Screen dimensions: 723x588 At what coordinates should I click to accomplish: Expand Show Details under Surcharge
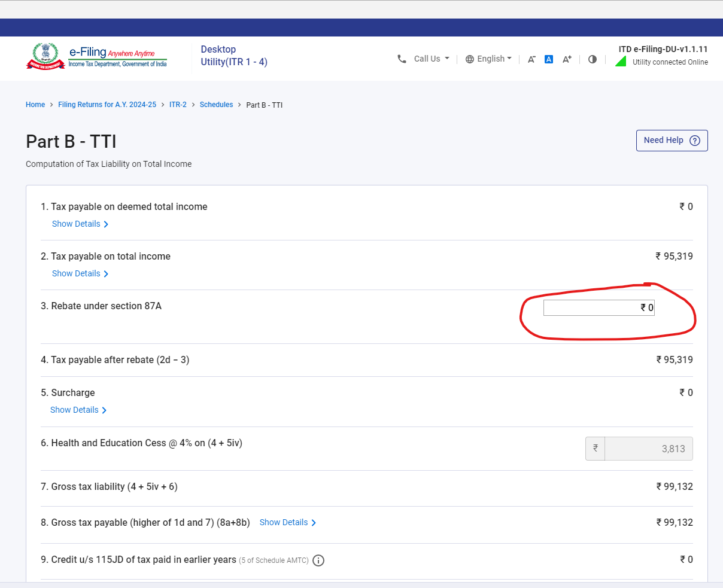tap(78, 410)
